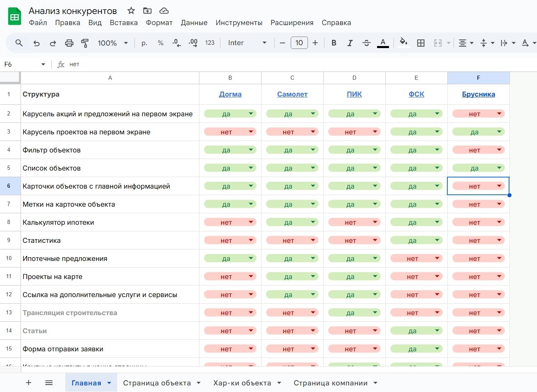Click the font size input field
Screen dimensions: 537x392
[299, 43]
